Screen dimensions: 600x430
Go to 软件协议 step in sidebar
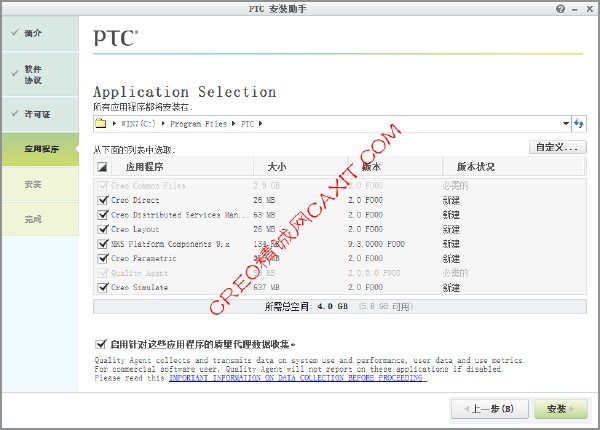40,74
